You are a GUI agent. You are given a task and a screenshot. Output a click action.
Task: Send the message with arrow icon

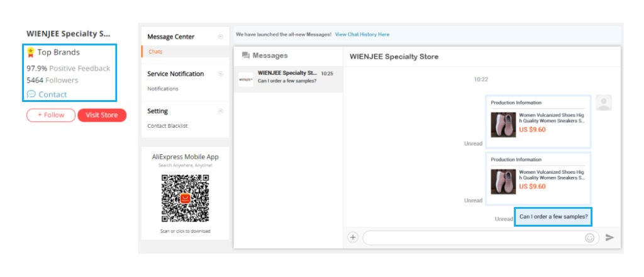coord(610,237)
